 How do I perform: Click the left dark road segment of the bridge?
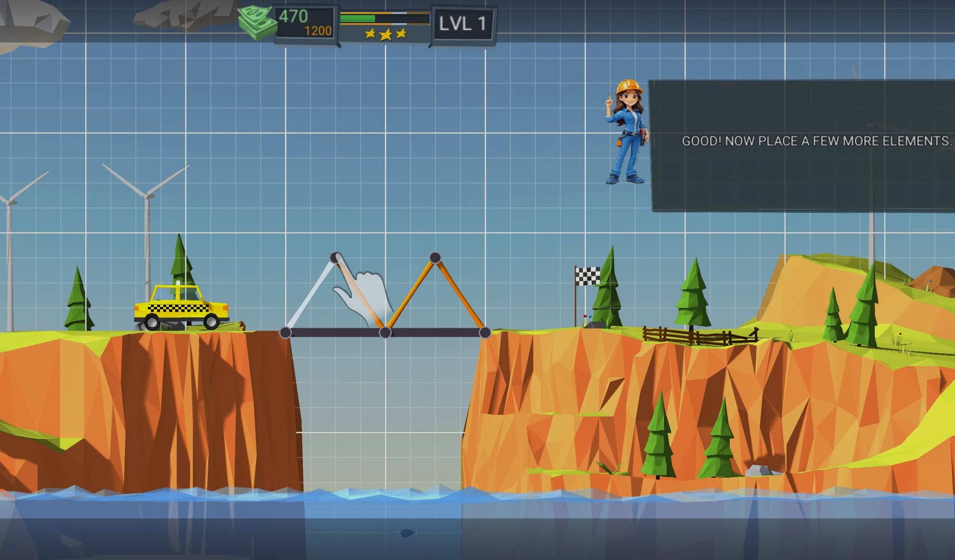pos(335,332)
